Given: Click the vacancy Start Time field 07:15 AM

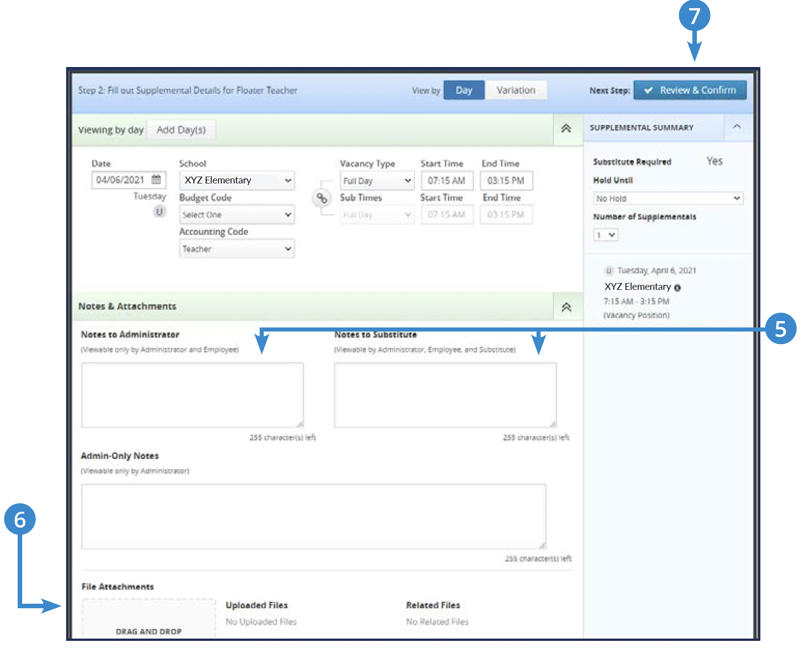Looking at the screenshot, I should click(x=447, y=181).
